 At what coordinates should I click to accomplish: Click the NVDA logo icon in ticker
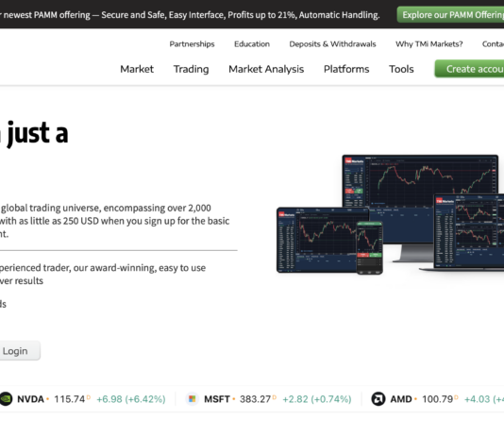[x=6, y=399]
